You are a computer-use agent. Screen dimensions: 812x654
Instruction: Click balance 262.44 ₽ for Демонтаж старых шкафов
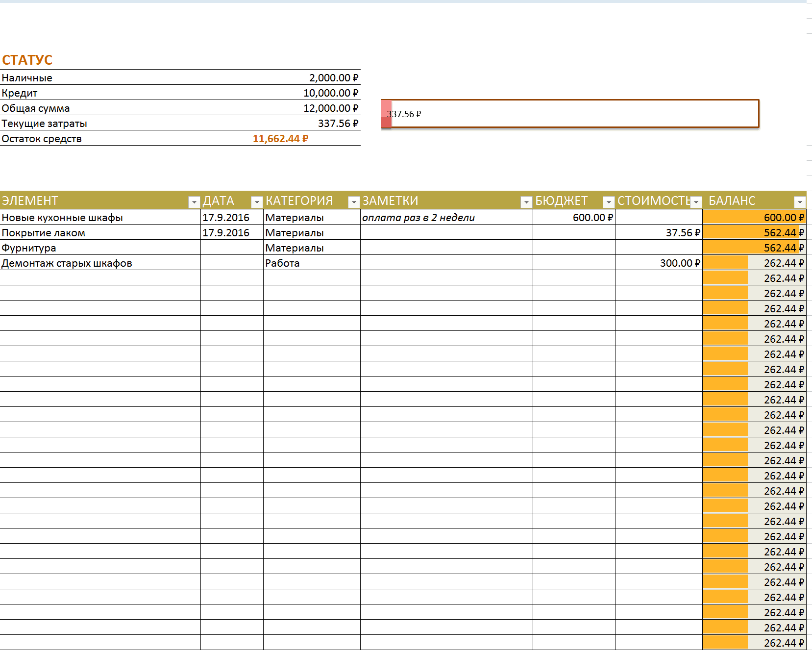tap(755, 263)
